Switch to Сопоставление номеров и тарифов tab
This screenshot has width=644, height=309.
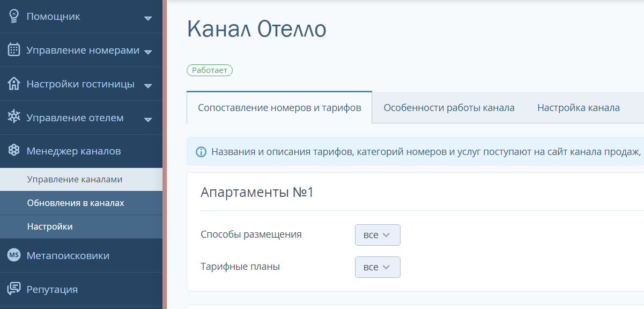coord(279,108)
